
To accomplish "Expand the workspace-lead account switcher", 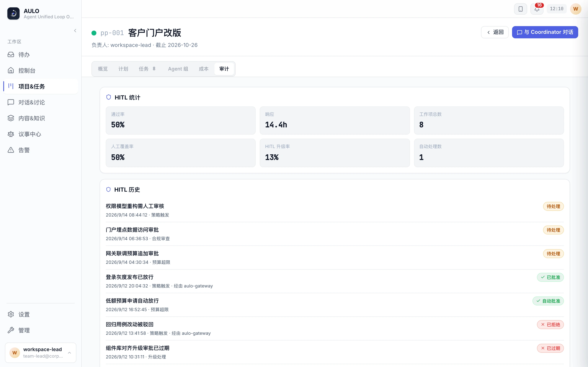I will click(x=41, y=353).
